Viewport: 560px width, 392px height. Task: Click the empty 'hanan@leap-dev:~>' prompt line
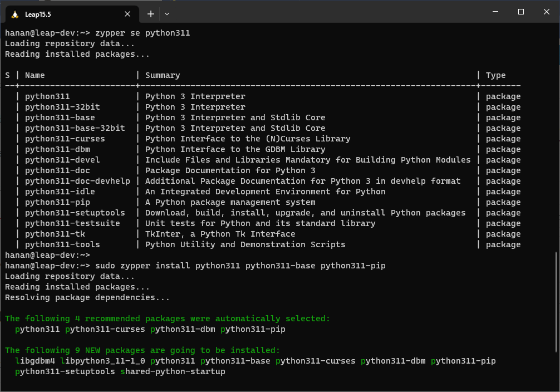pyautogui.click(x=47, y=255)
